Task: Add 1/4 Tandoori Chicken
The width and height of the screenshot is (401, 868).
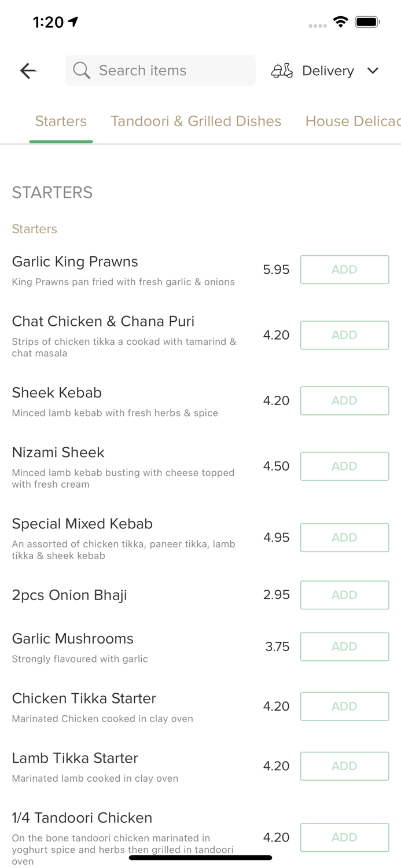Action: [344, 837]
